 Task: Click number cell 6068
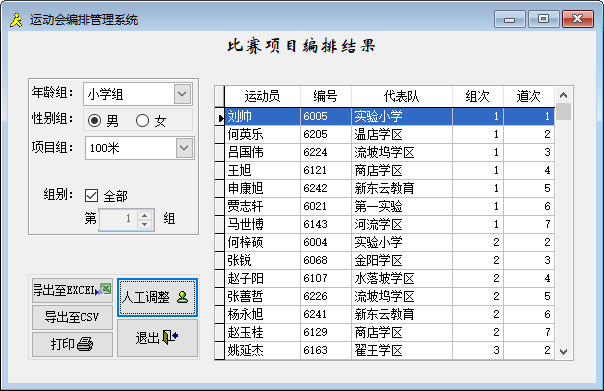[325, 260]
